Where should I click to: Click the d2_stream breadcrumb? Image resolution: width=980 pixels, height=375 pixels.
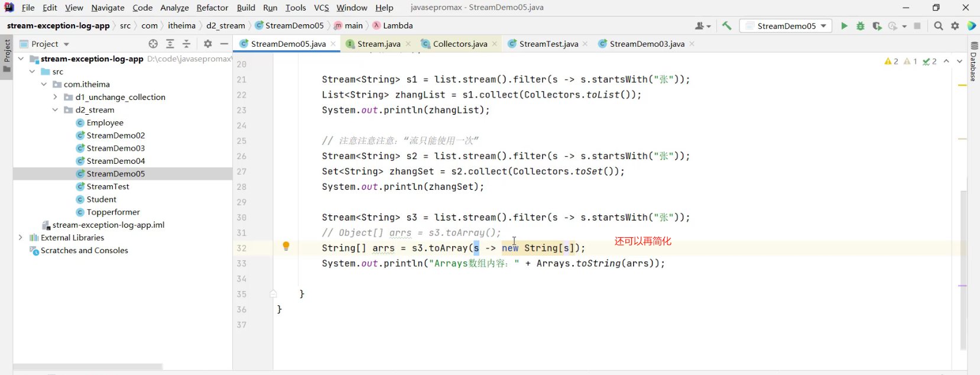(x=225, y=25)
